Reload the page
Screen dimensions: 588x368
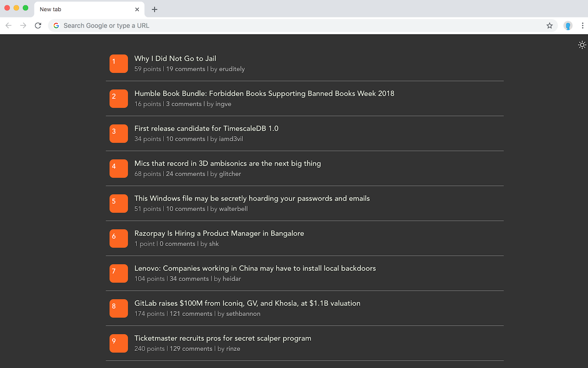(x=38, y=26)
